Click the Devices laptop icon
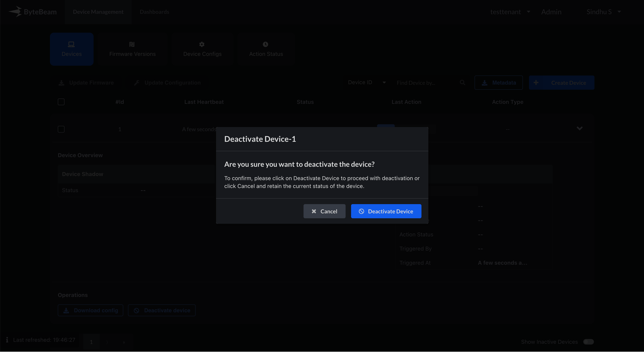The height and width of the screenshot is (352, 644). (x=71, y=44)
